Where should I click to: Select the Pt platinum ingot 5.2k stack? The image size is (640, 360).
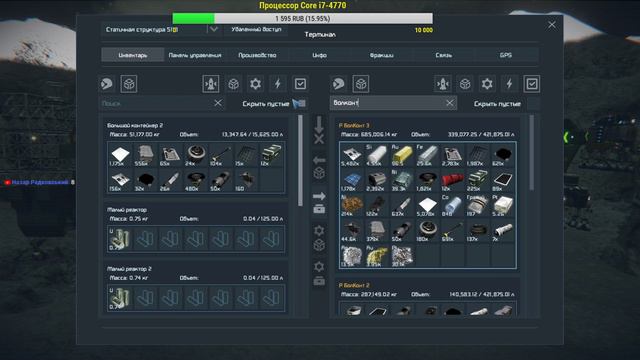[503, 205]
